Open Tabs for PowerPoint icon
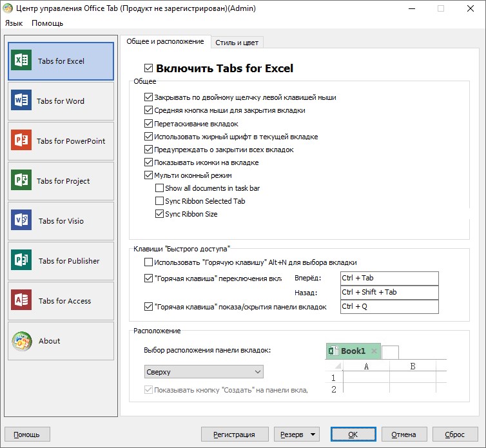 click(21, 140)
